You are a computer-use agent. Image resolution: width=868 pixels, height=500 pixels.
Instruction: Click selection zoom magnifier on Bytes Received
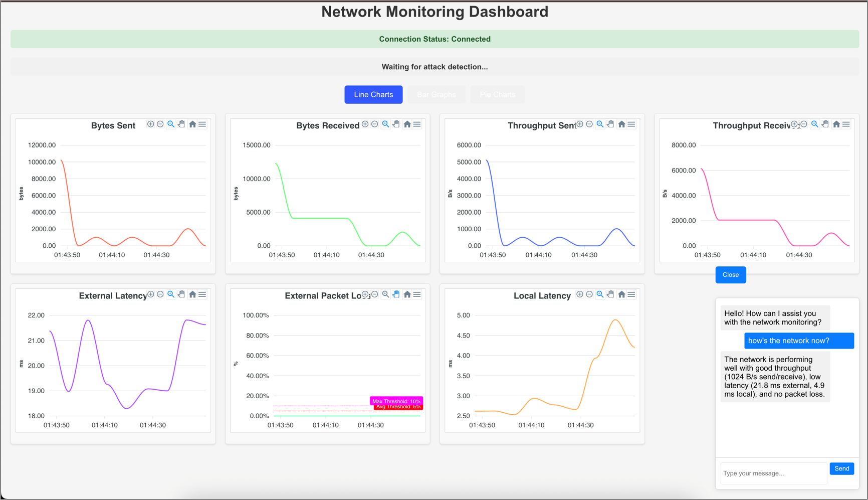coord(385,124)
